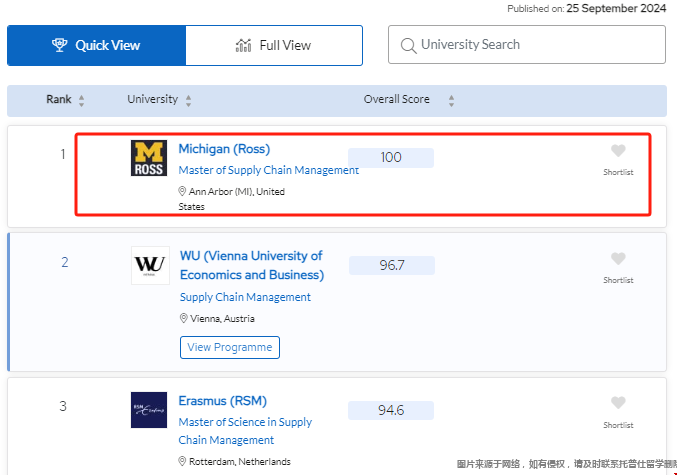The width and height of the screenshot is (677, 475).
Task: Open the Michigan Ross logo thumbnail
Action: pyautogui.click(x=149, y=158)
